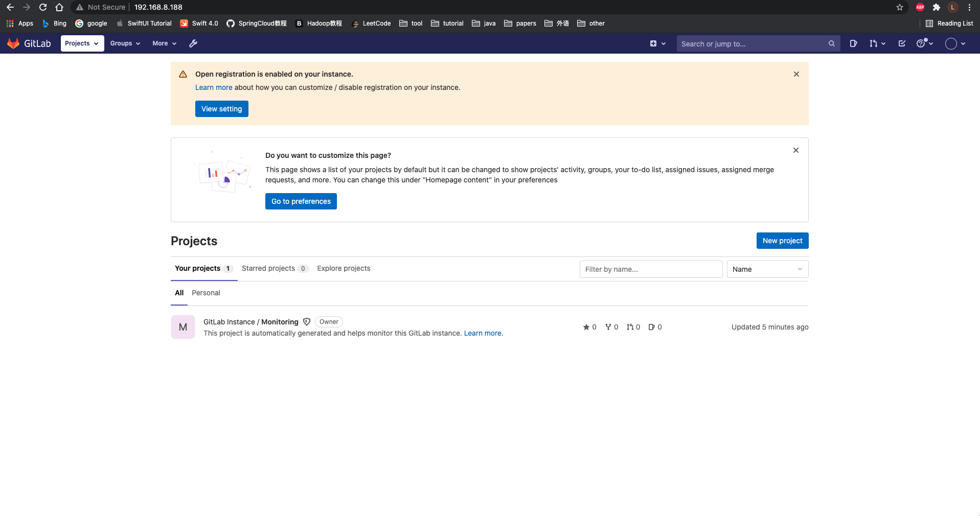Open the LeetCode bookmark

372,24
